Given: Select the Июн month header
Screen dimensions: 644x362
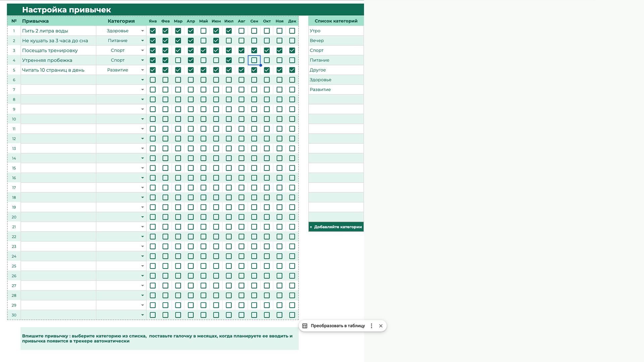Looking at the screenshot, I should [216, 21].
